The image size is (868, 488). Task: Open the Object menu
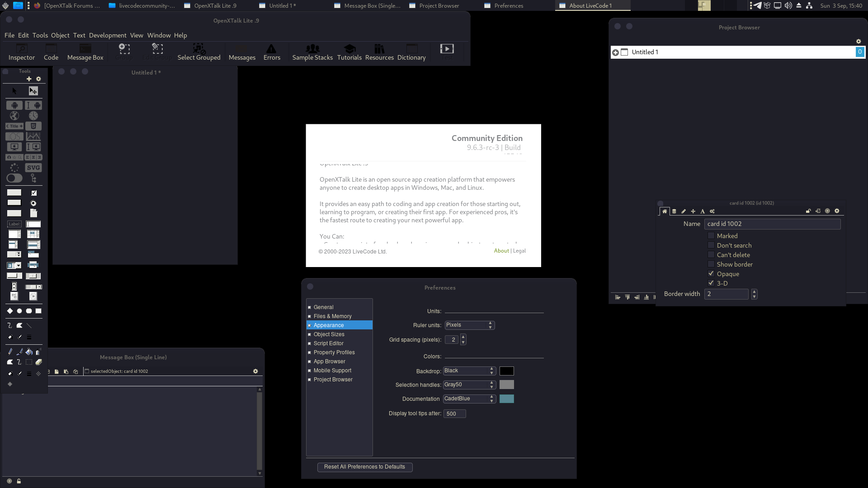(60, 35)
